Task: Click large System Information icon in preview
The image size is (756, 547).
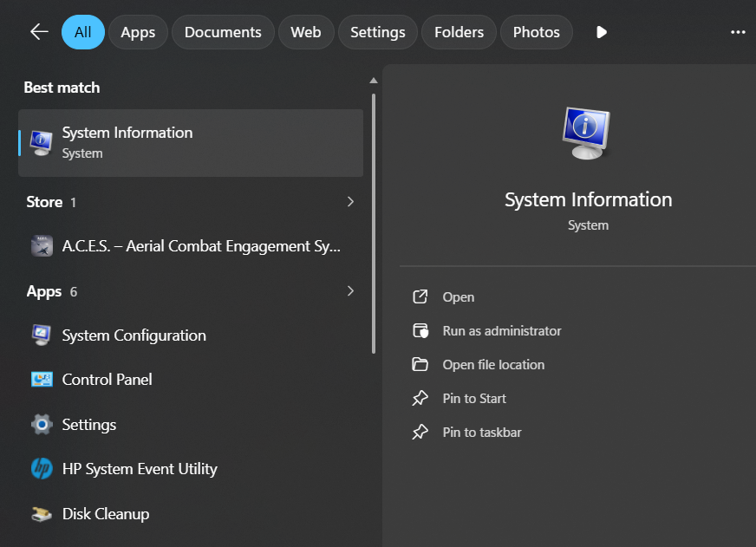Action: tap(587, 133)
